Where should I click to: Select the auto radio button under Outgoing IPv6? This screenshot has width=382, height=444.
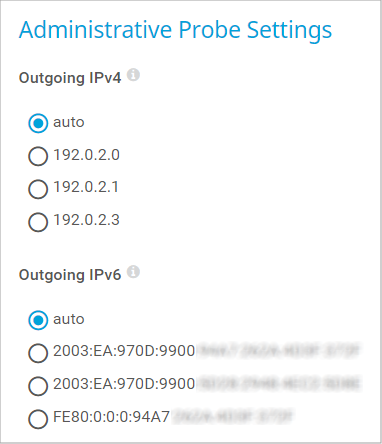[38, 320]
